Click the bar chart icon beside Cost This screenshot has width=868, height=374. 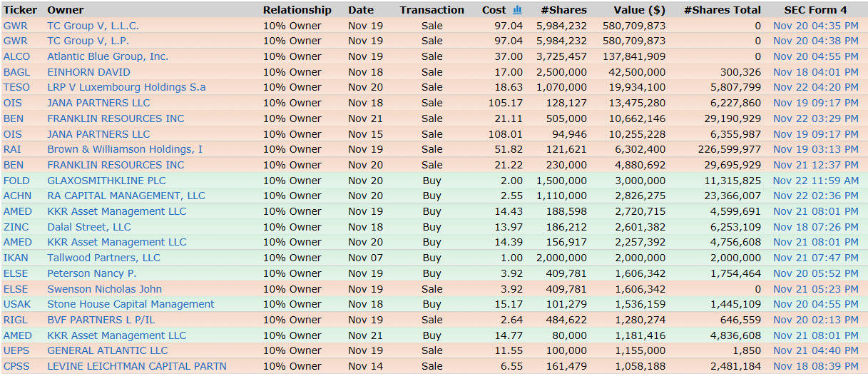(517, 10)
